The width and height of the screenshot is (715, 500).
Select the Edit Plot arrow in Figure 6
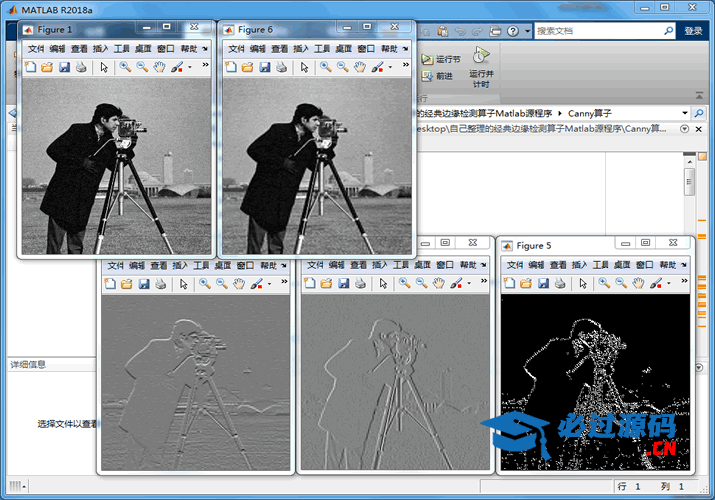(x=303, y=67)
